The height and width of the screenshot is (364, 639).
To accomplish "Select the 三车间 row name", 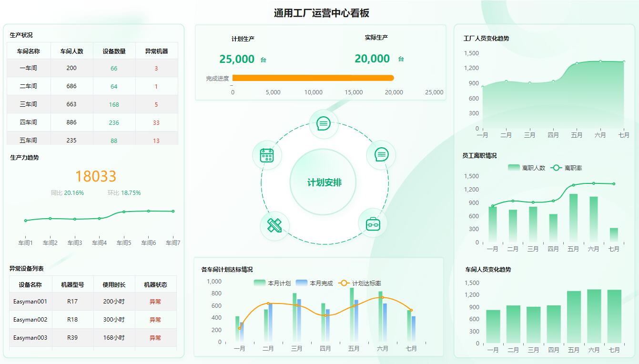I will [x=28, y=104].
